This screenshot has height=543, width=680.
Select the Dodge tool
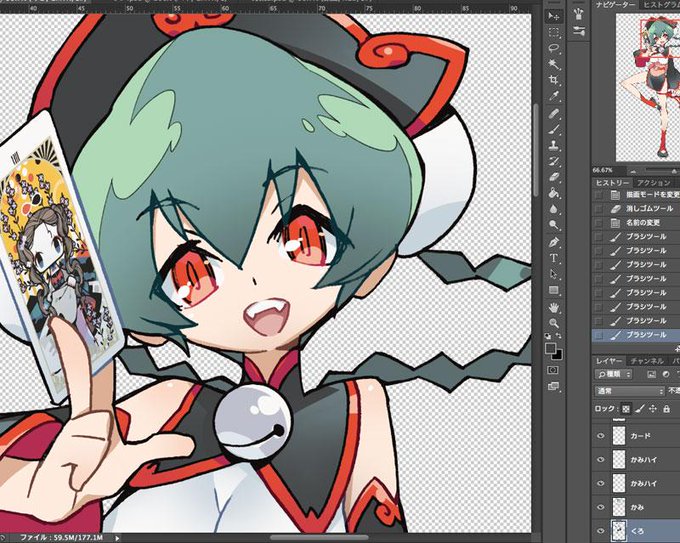(x=554, y=225)
